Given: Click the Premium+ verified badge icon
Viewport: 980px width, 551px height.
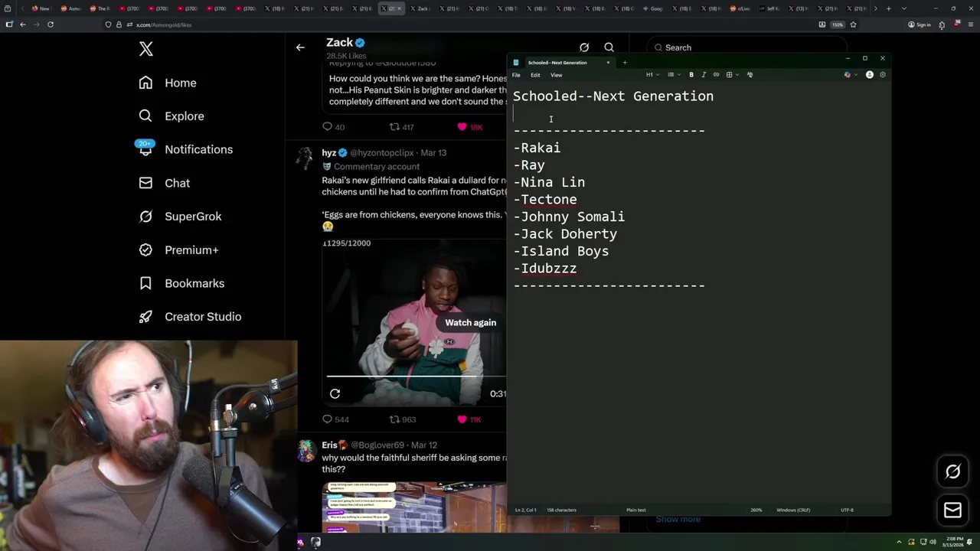Looking at the screenshot, I should click(x=145, y=250).
